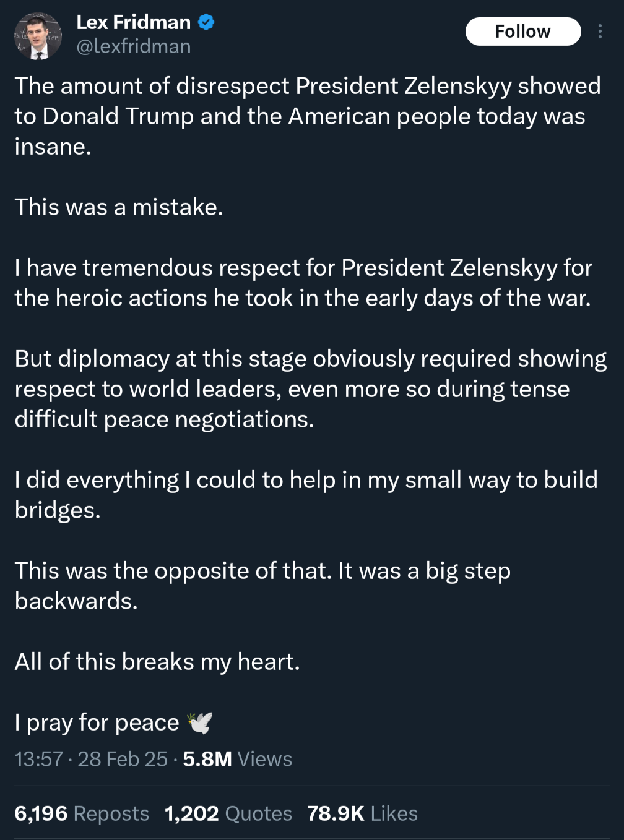Click the line about building bridges
Viewport: 624px width, 840px height.
tap(306, 495)
